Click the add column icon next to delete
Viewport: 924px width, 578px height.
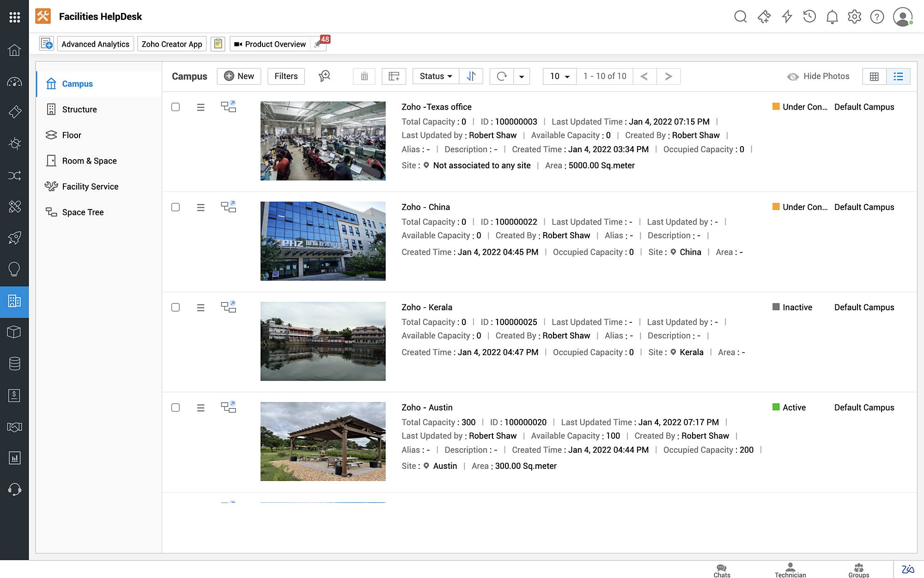[394, 76]
